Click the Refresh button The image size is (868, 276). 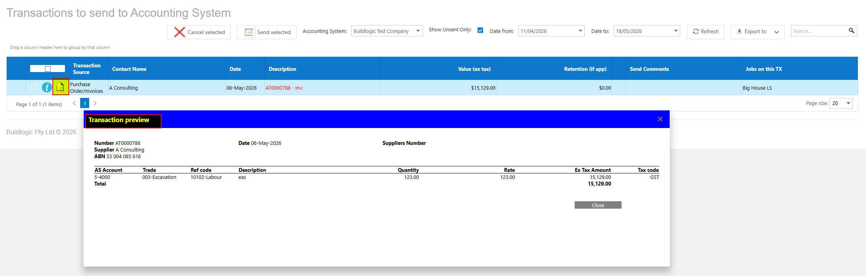706,32
